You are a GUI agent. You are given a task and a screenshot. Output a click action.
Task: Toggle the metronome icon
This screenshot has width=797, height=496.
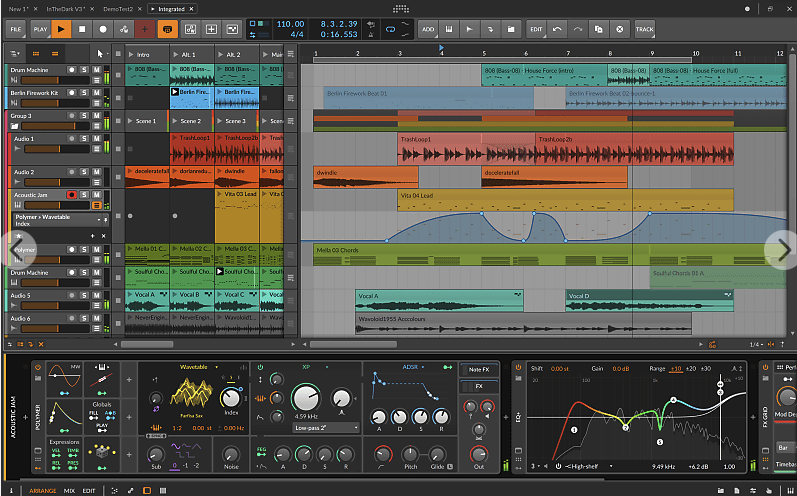[x=371, y=35]
